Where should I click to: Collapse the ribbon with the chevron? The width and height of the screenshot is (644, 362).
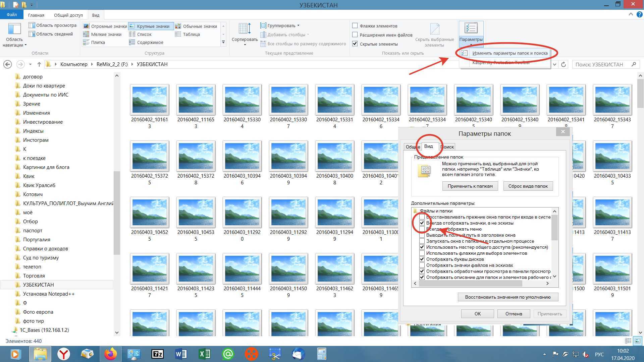[x=631, y=15]
